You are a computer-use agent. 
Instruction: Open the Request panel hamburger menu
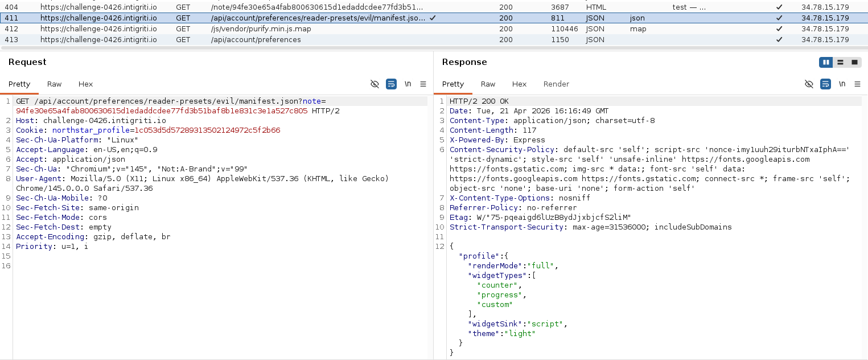(x=423, y=84)
